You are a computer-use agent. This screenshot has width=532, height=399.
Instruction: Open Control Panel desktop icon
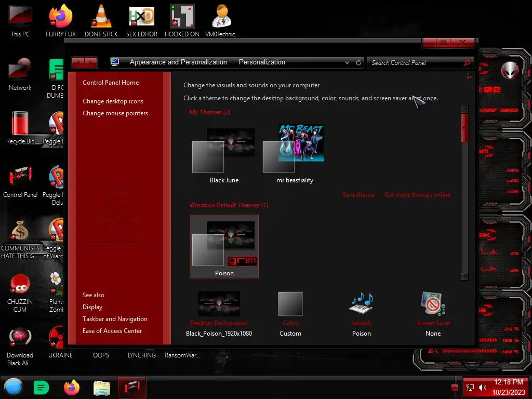tap(20, 181)
